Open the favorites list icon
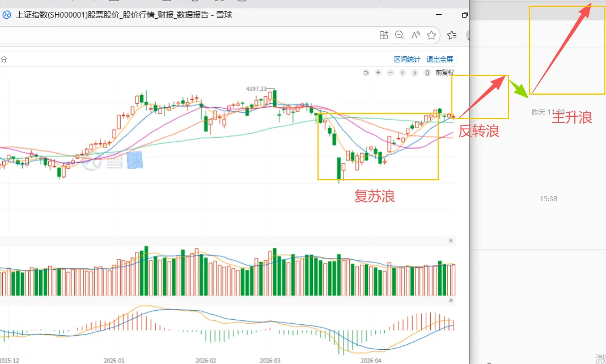This screenshot has height=364, width=606. pos(451,35)
